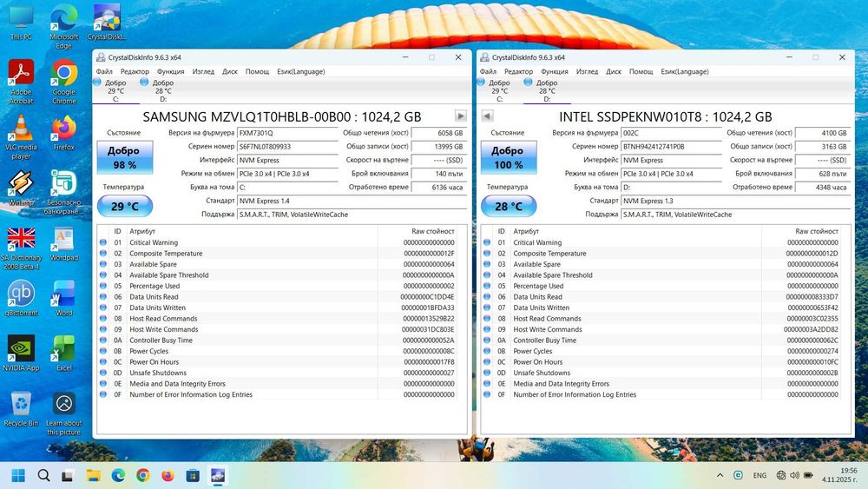868x489 pixels.
Task: Select drive D: tab in right window
Action: 546,90
